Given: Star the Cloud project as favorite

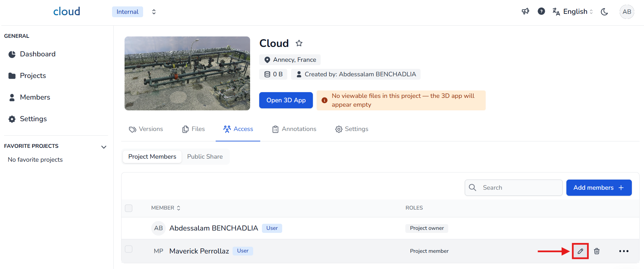Looking at the screenshot, I should (x=299, y=43).
